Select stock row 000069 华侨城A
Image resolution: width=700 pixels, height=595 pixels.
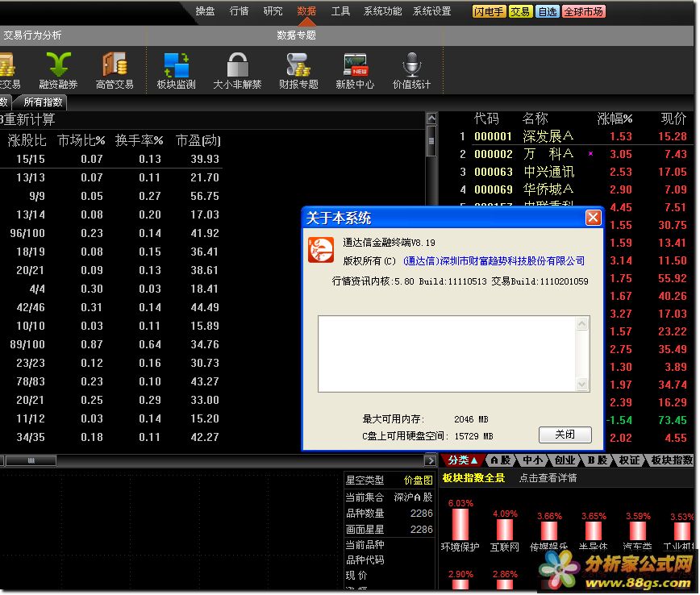[x=568, y=189]
